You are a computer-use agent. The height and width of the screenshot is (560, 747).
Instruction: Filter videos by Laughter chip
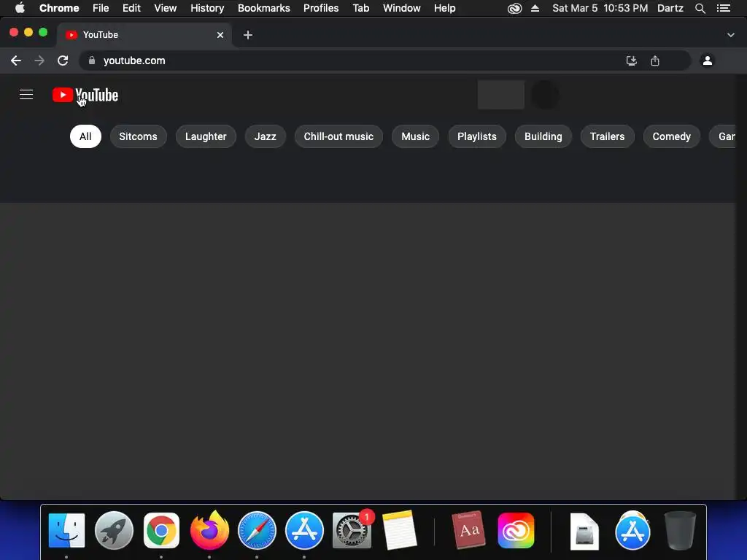pos(206,136)
